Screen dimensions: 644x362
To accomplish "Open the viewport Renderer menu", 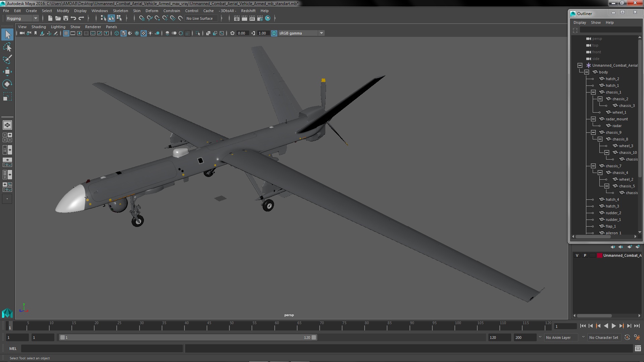I will (93, 27).
